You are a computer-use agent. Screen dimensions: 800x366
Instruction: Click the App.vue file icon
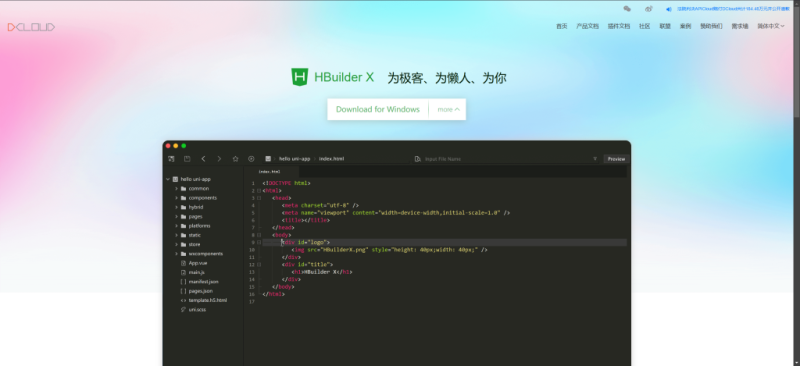pyautogui.click(x=184, y=263)
